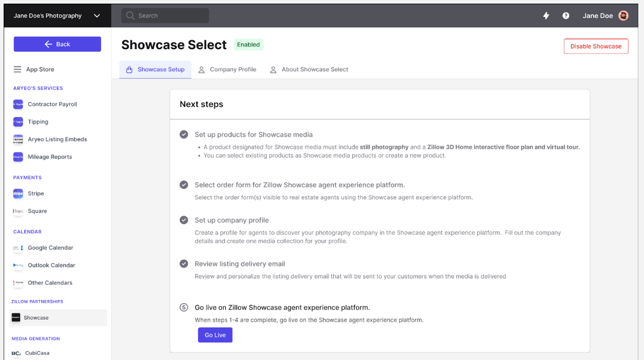
Task: Click the Back button in sidebar
Action: pos(57,44)
